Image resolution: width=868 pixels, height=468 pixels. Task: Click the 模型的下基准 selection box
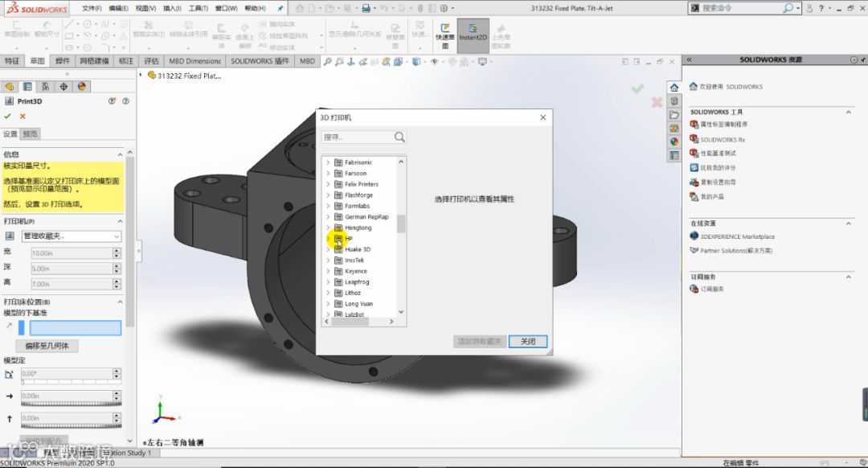pyautogui.click(x=76, y=328)
